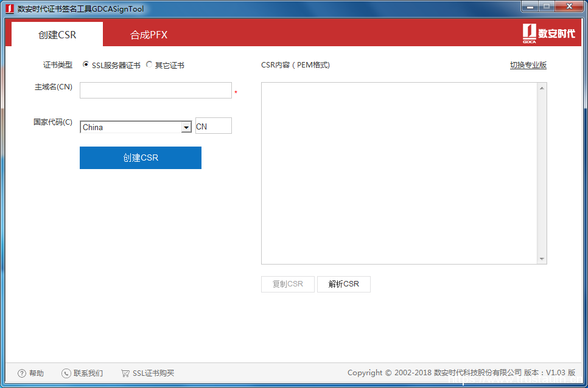Click the 复制CSR button
Screen dimensions: 588x388
pos(288,284)
